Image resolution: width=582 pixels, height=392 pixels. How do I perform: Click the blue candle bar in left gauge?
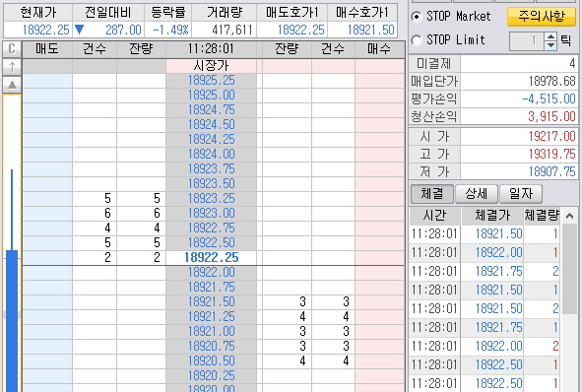pos(12,321)
